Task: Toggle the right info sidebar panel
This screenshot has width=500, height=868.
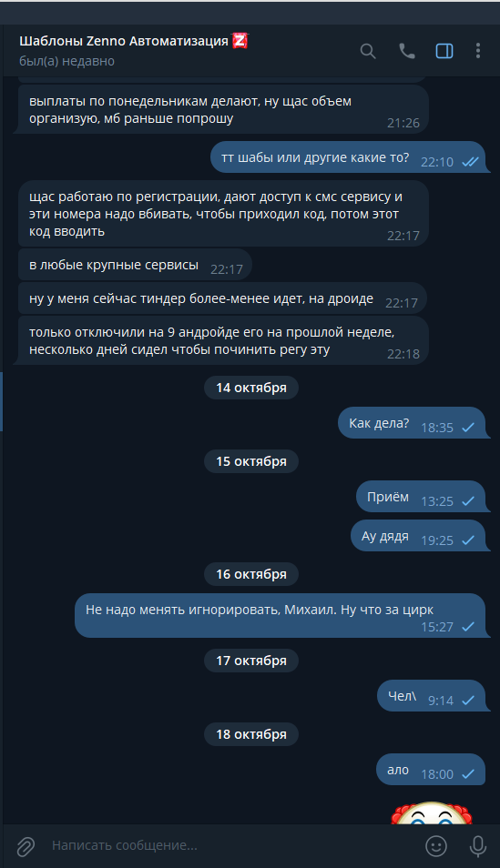Action: (444, 51)
